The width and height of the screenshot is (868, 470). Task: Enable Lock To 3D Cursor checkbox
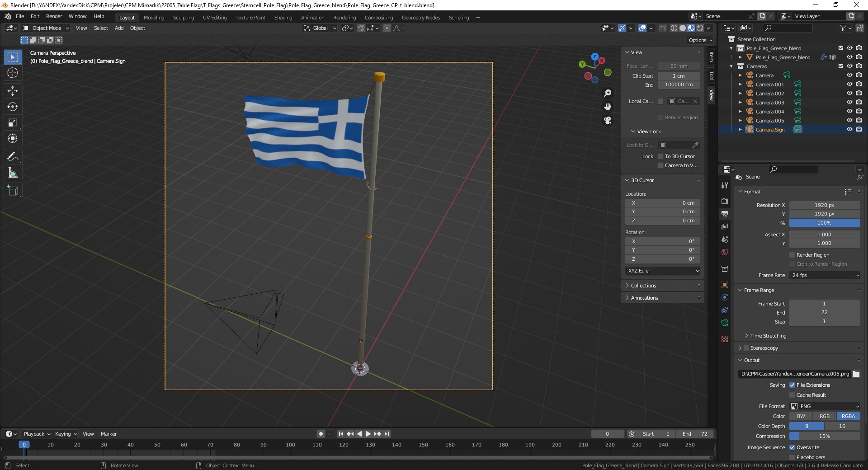660,156
